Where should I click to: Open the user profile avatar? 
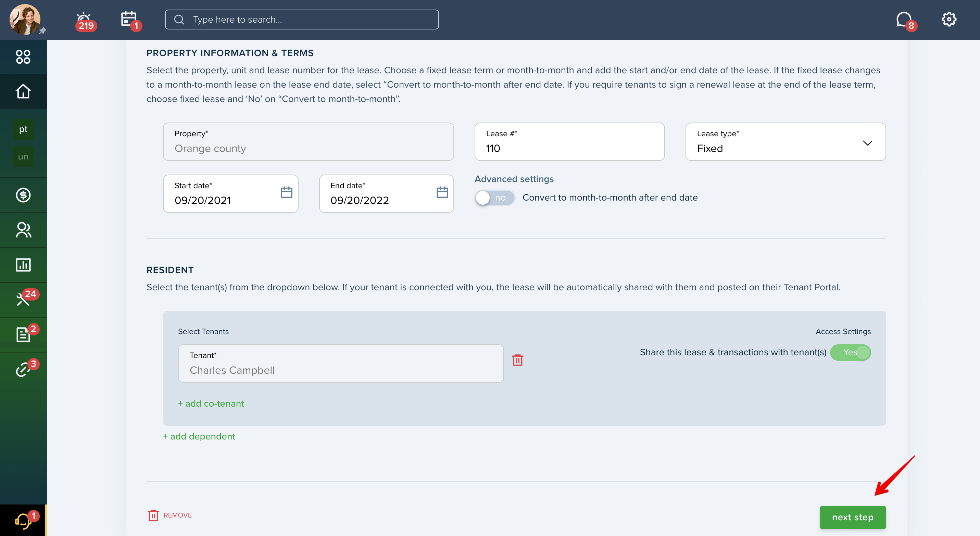pyautogui.click(x=25, y=20)
